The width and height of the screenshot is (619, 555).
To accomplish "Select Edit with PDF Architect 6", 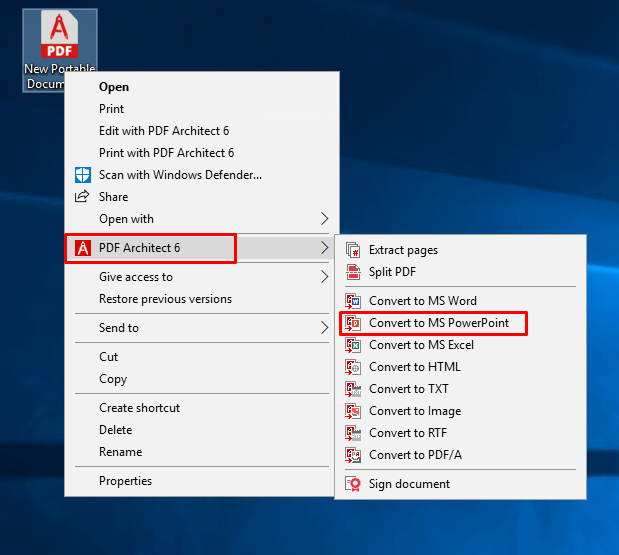I will tap(201, 131).
